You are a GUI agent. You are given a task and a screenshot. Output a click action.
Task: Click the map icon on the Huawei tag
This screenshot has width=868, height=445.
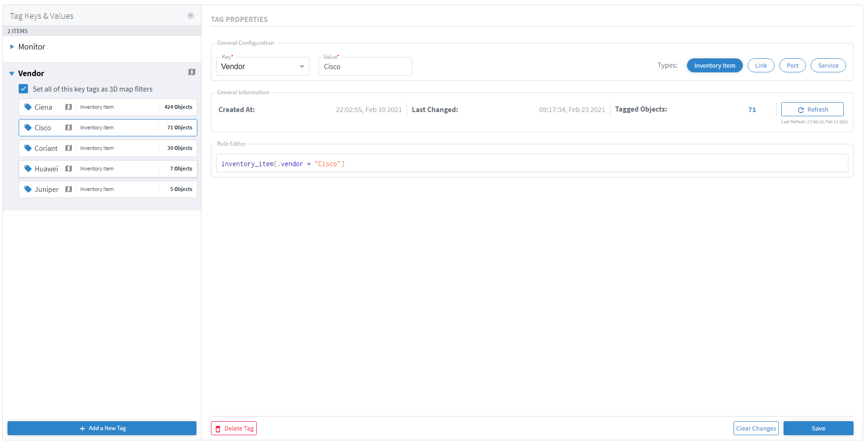click(69, 169)
